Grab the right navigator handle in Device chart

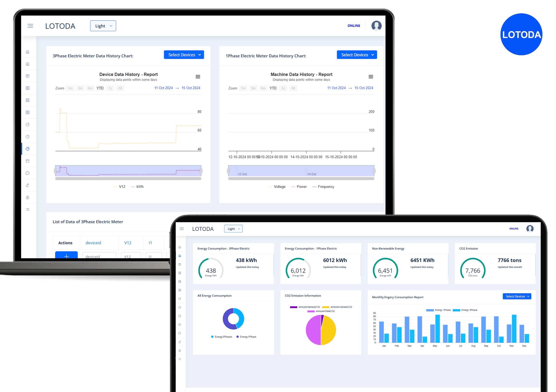[201, 171]
